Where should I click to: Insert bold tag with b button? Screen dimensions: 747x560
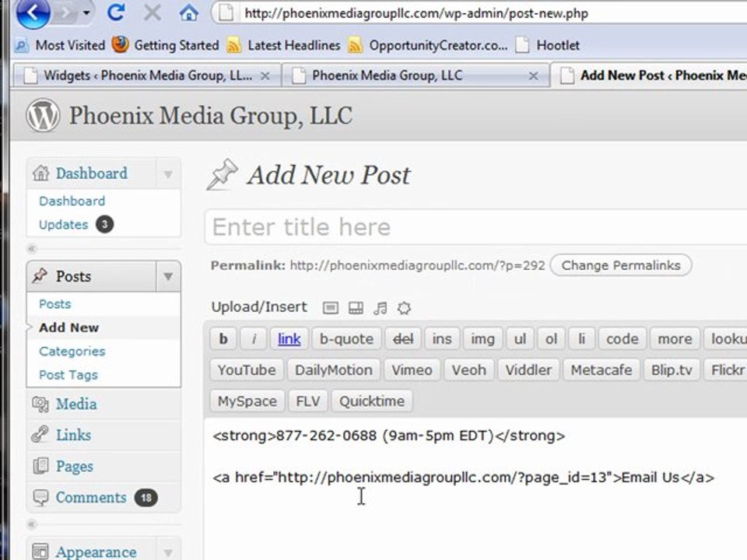pyautogui.click(x=223, y=338)
